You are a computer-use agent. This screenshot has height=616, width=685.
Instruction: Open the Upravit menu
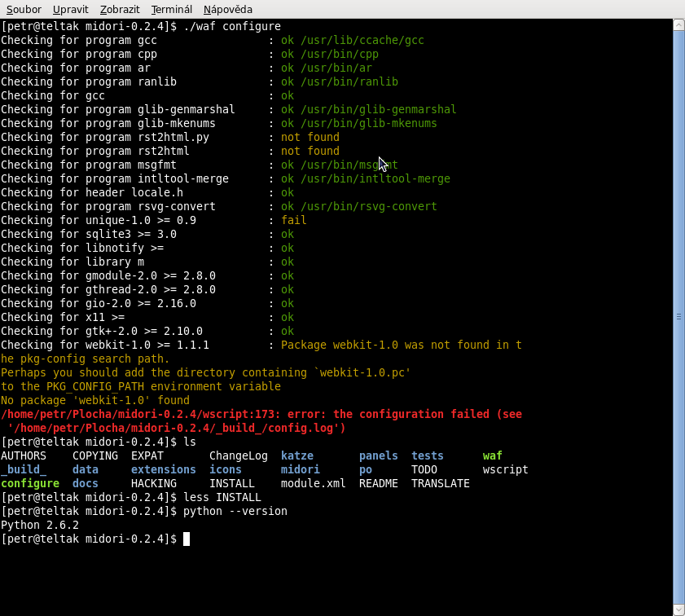[70, 9]
